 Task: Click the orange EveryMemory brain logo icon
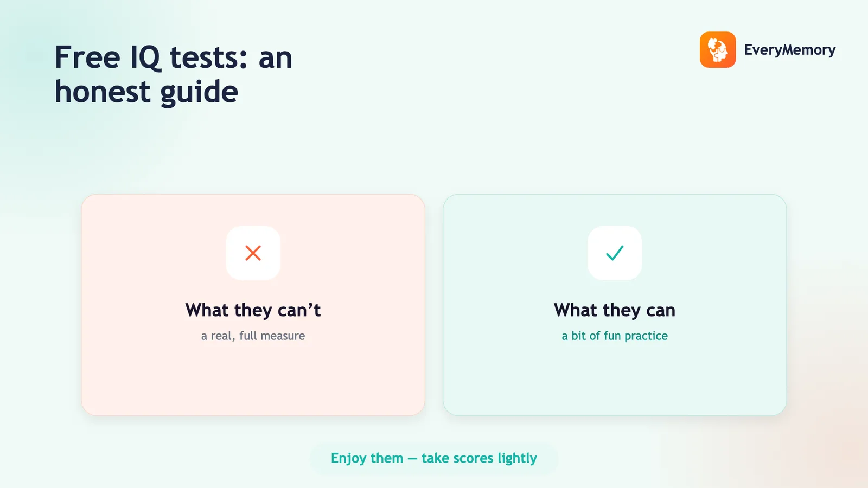717,50
